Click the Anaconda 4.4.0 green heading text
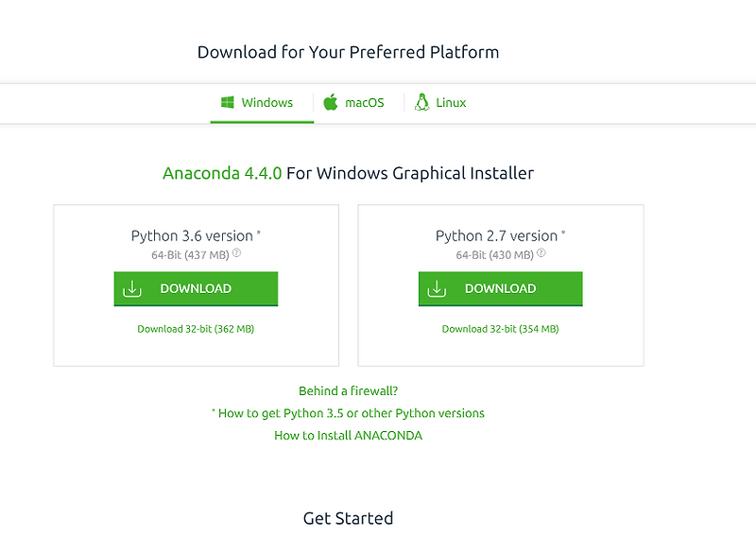 pyautogui.click(x=222, y=173)
